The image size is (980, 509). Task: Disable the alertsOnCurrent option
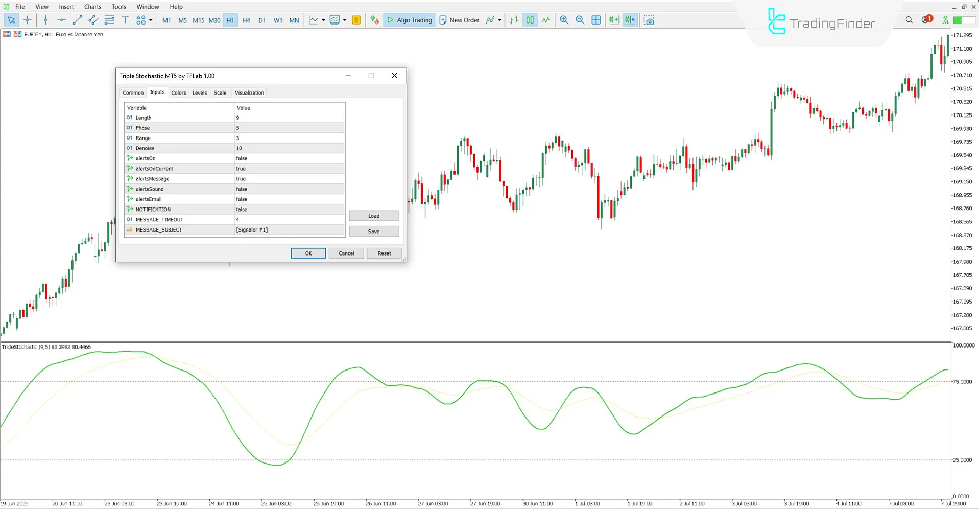tap(289, 169)
